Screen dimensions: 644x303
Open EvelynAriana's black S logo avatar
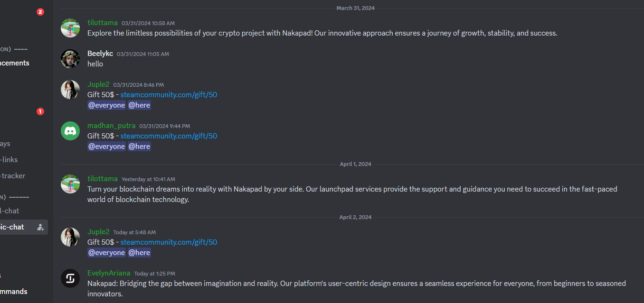click(70, 278)
